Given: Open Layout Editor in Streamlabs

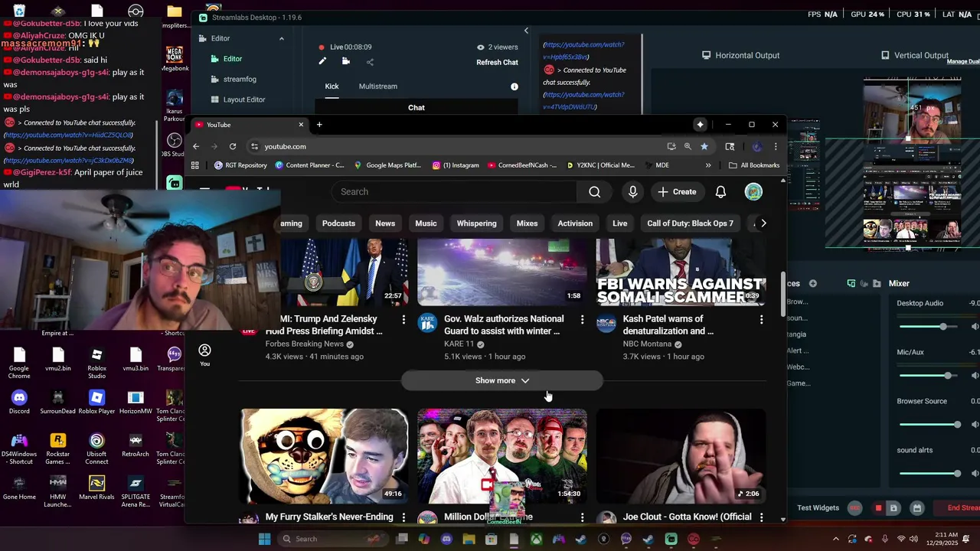Looking at the screenshot, I should (244, 99).
